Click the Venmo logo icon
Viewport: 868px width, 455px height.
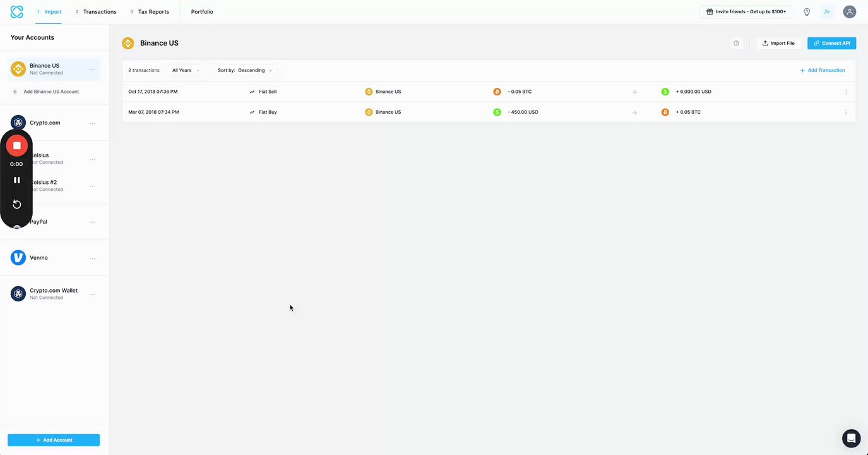point(18,258)
